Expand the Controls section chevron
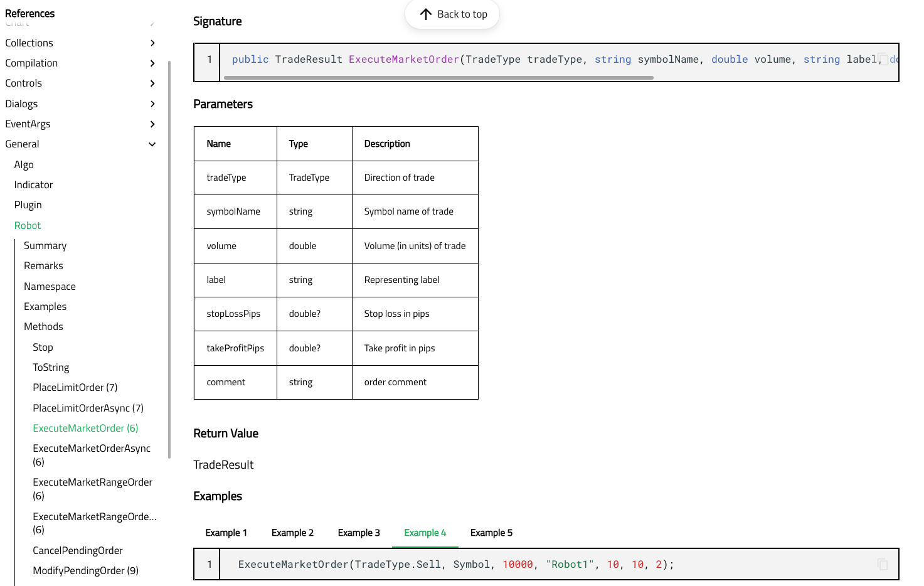 point(152,83)
